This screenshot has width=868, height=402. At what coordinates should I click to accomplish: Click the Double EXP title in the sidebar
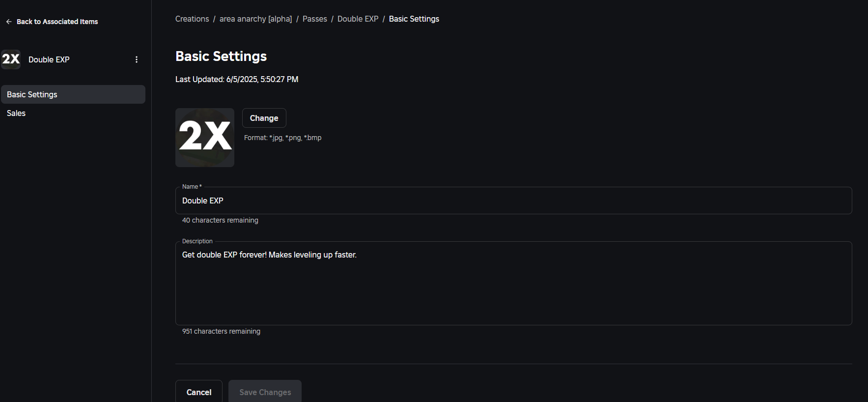tap(49, 59)
